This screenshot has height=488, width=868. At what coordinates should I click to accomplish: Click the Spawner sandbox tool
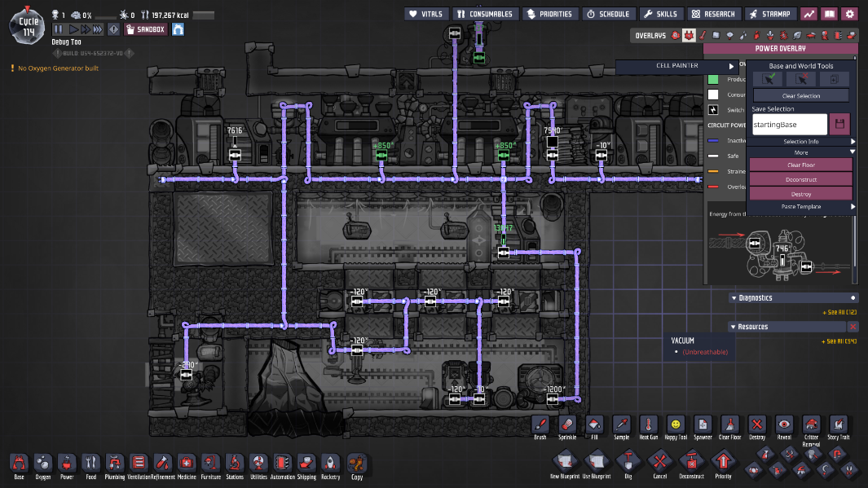702,425
